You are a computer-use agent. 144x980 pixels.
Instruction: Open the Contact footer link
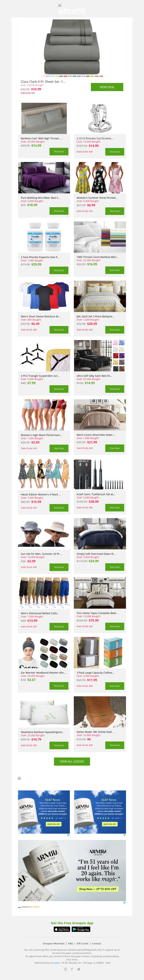(96, 943)
